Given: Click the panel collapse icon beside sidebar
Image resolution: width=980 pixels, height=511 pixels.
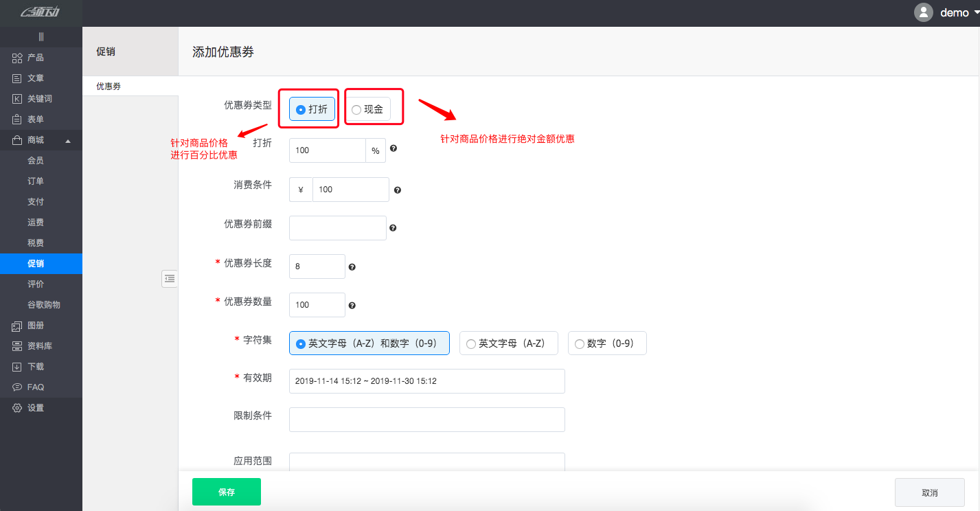Looking at the screenshot, I should pos(170,278).
